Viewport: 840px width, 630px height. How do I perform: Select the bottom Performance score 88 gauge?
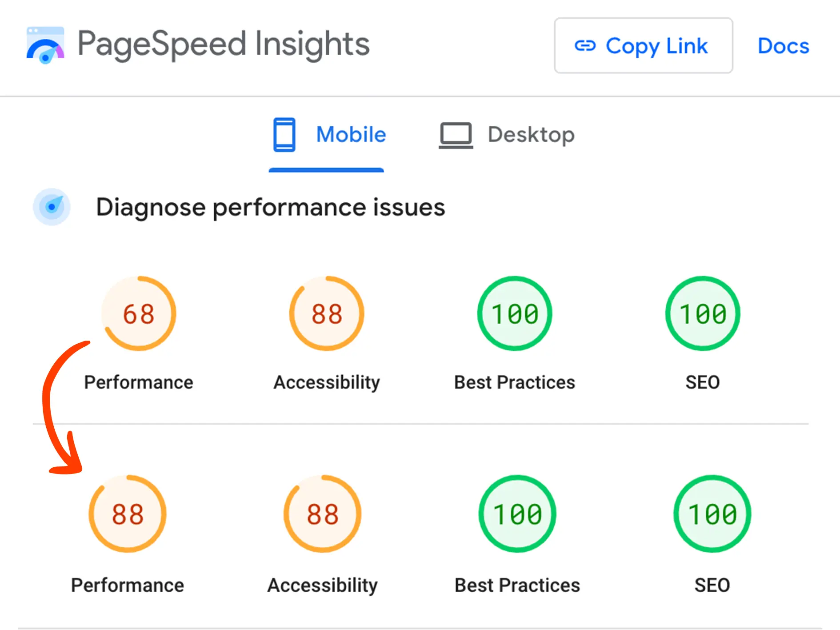pos(128,514)
